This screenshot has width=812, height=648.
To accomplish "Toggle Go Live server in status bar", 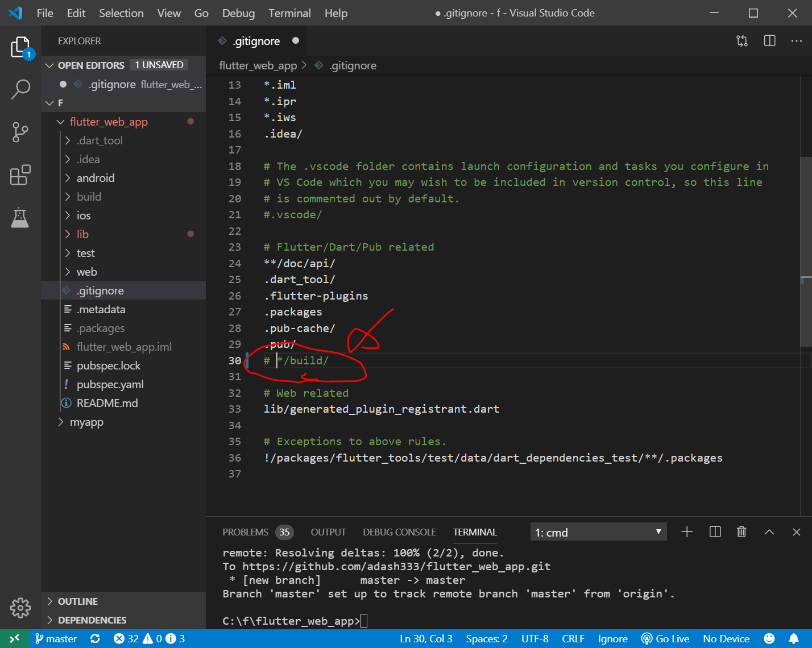I will (x=665, y=639).
